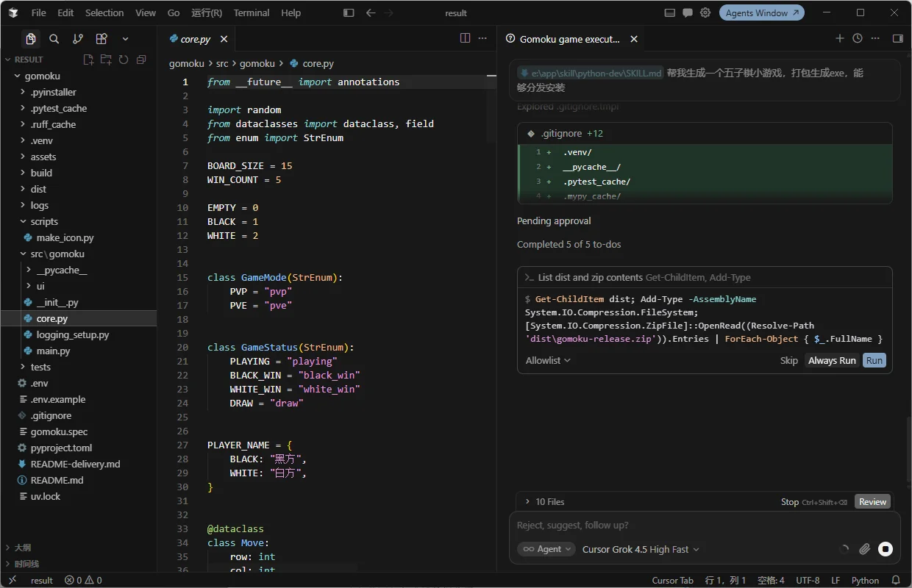912x588 pixels.
Task: Open the Search view icon
Action: [54, 39]
